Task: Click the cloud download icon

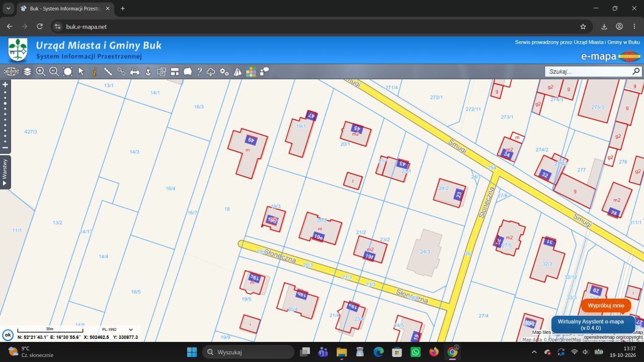Action: [x=211, y=71]
